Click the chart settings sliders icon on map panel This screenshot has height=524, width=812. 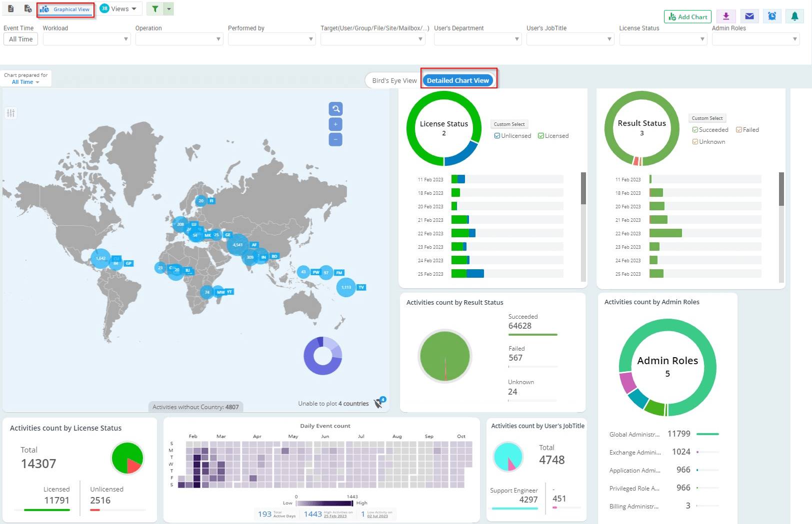pos(10,113)
